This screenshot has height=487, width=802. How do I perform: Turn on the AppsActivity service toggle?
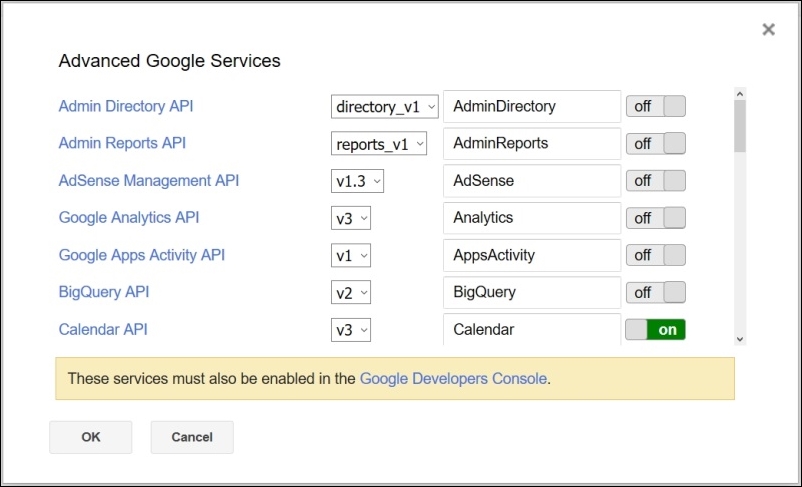click(x=656, y=255)
